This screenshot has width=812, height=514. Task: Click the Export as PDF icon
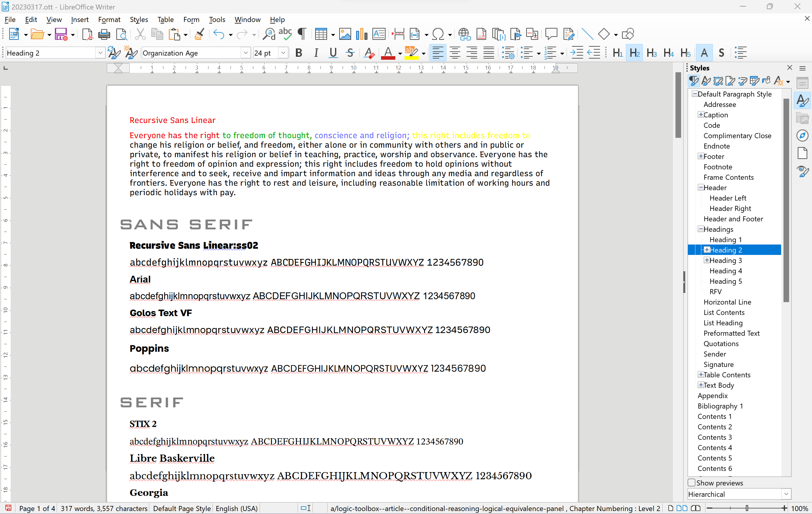[87, 34]
